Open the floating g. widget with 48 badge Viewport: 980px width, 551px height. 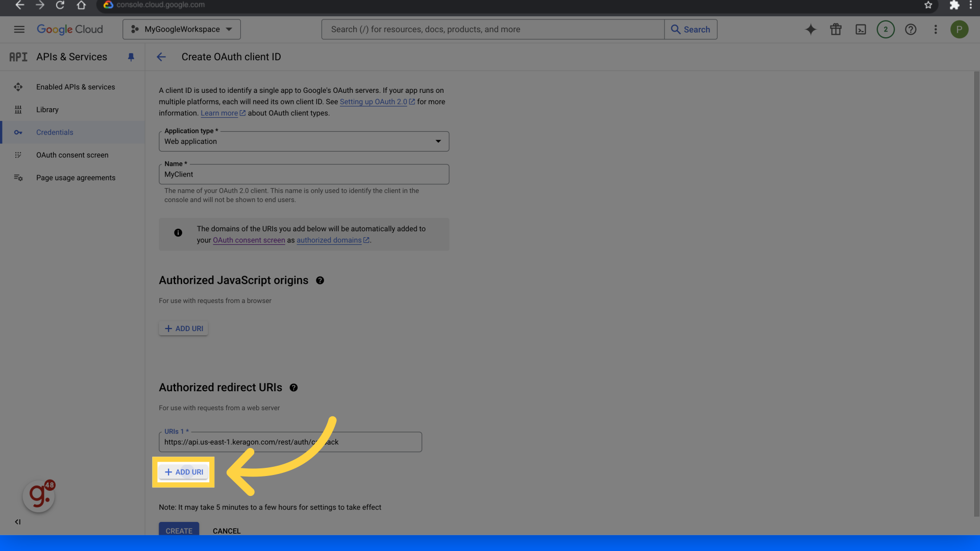[39, 495]
